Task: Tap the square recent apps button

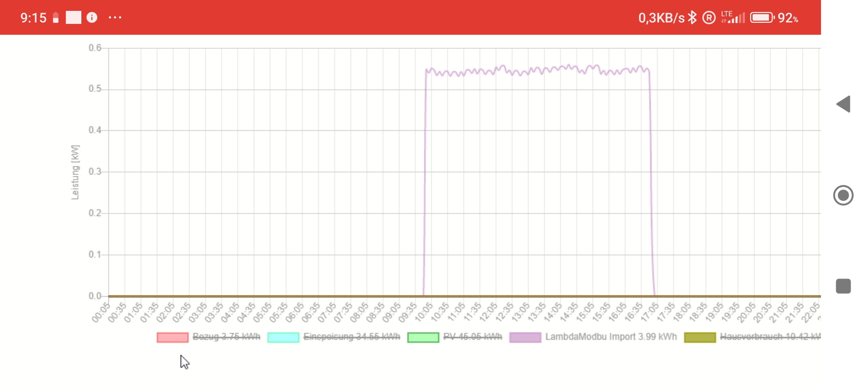Action: (x=843, y=286)
